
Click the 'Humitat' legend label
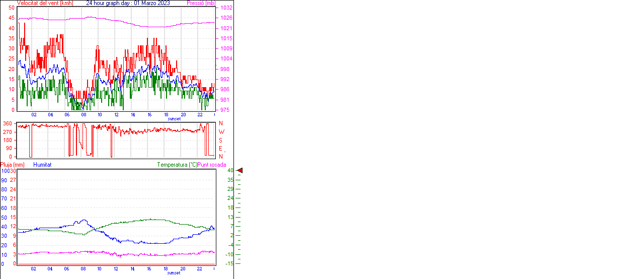pyautogui.click(x=42, y=165)
